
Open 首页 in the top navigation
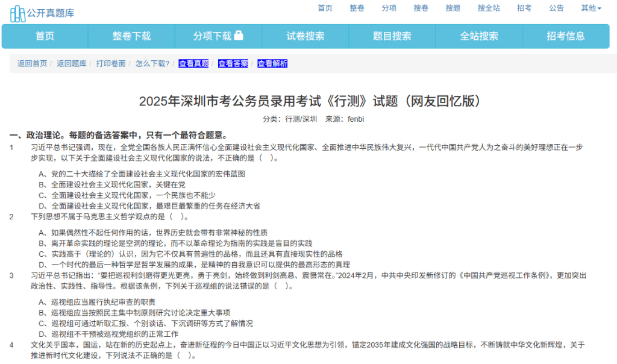(x=325, y=8)
